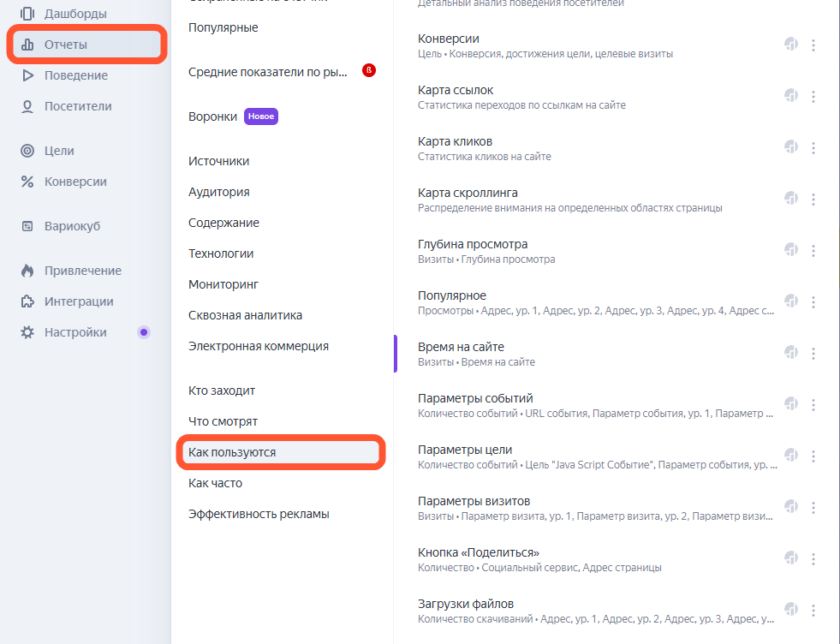Open Конверсии percent icon in sidebar
The height and width of the screenshot is (644, 840).
pos(27,182)
